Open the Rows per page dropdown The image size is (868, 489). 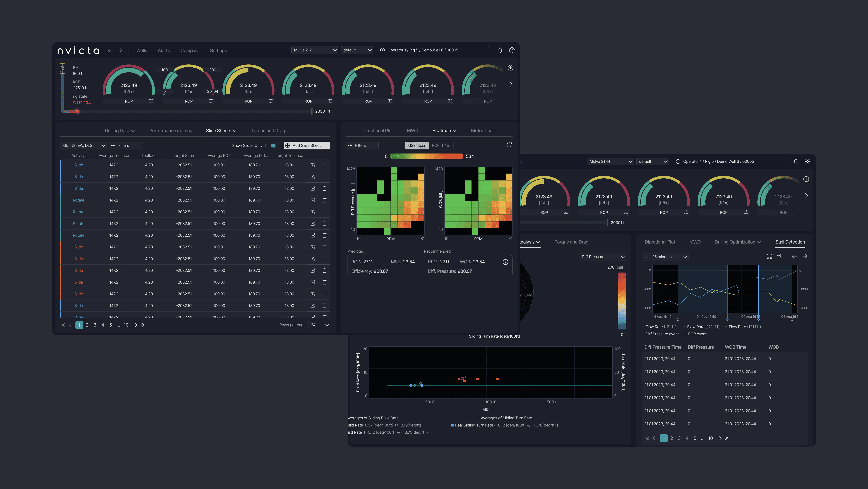(x=319, y=325)
